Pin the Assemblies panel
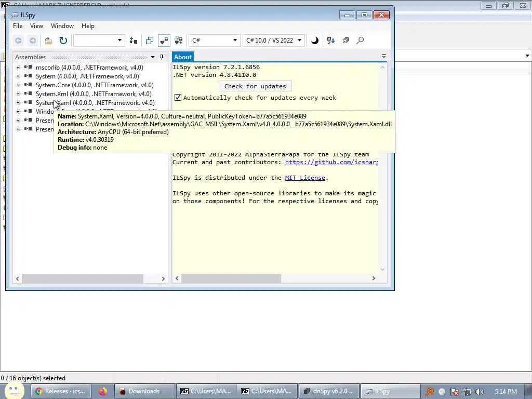This screenshot has height=399, width=532. pos(162,57)
